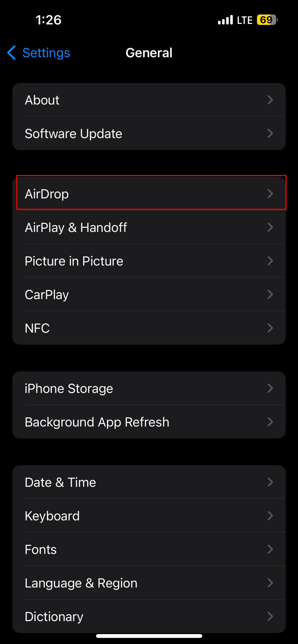This screenshot has height=644, width=298.
Task: Open NFC settings
Action: click(x=149, y=328)
